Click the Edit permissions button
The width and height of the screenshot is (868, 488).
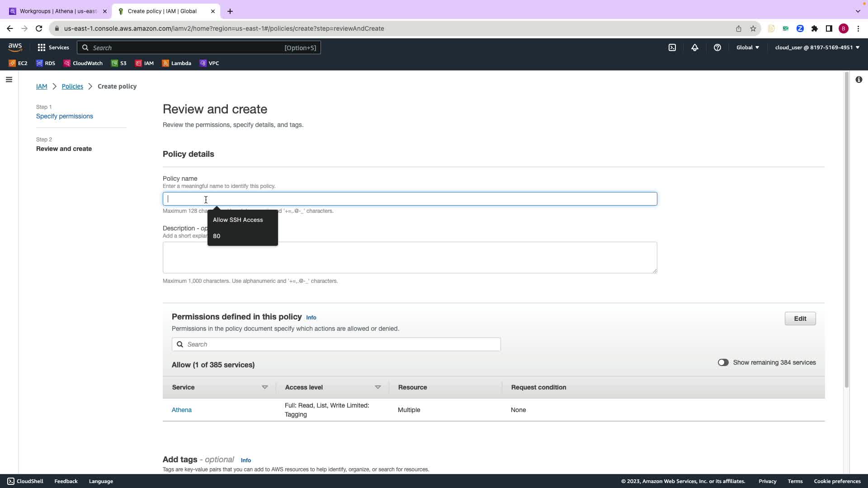(x=800, y=319)
